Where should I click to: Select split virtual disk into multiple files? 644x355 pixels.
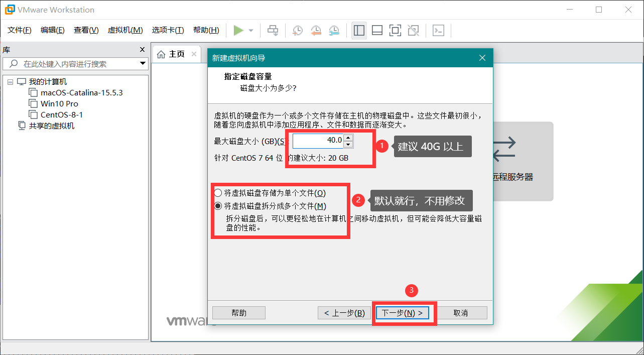click(x=218, y=206)
